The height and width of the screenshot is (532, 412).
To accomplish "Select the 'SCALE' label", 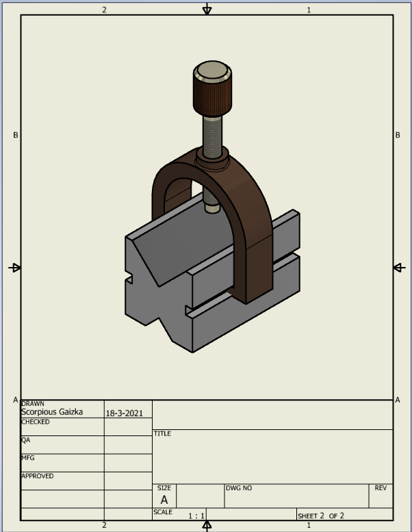I will pos(163,512).
